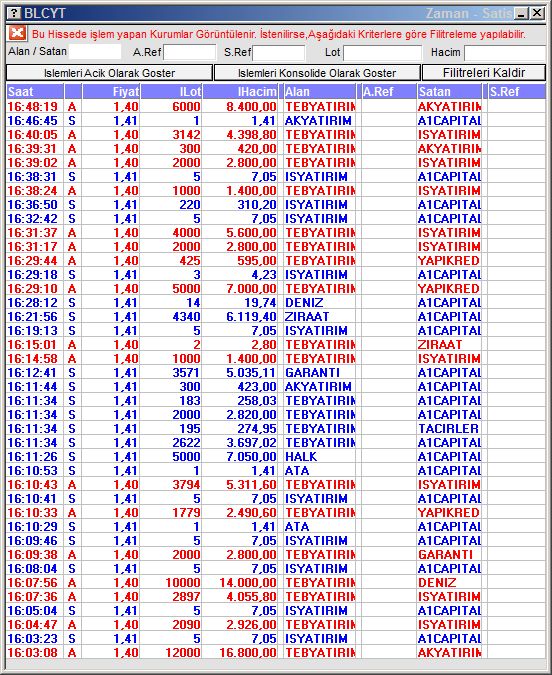Select volume 2.926,00
The image size is (552, 675).
pyautogui.click(x=251, y=624)
